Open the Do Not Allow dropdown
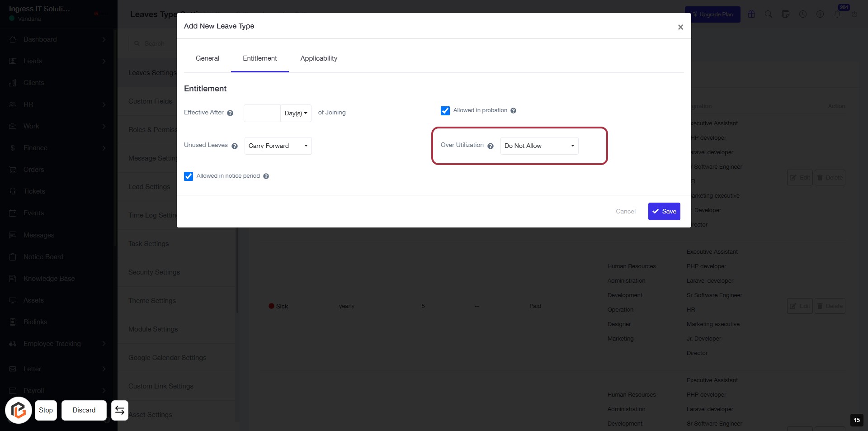This screenshot has width=868, height=431. coord(539,146)
